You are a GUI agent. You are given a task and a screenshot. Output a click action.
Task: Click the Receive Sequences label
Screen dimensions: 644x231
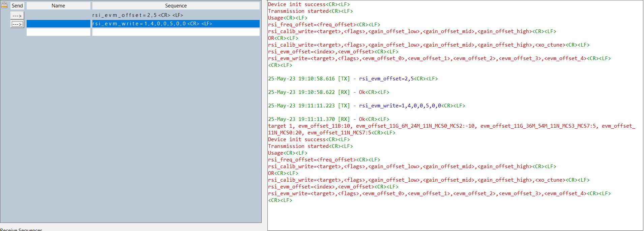(21, 229)
